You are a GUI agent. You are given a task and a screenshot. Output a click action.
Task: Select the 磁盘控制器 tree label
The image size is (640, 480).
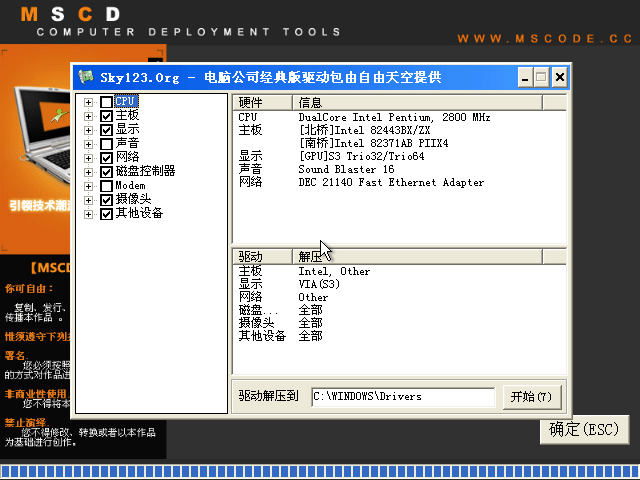click(145, 171)
